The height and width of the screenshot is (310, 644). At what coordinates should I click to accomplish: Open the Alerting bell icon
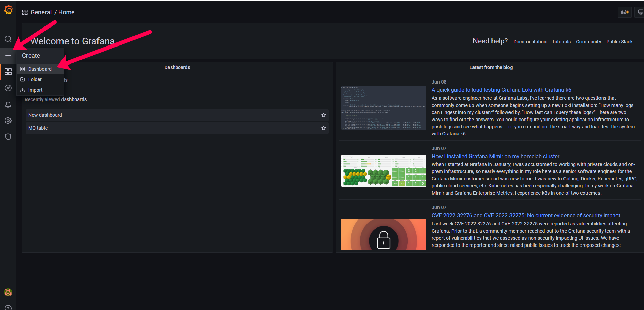[x=8, y=104]
